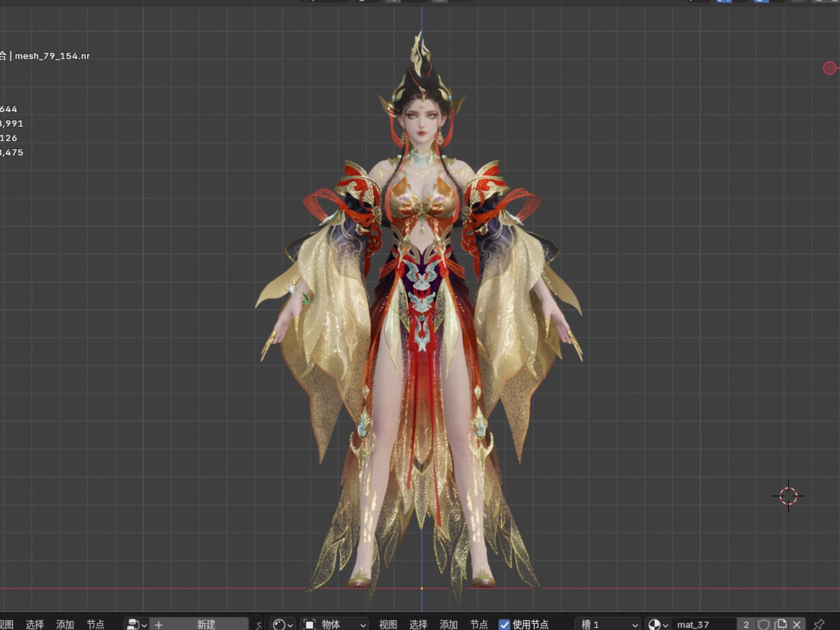Open the 物体 shader object type dropdown

click(335, 624)
